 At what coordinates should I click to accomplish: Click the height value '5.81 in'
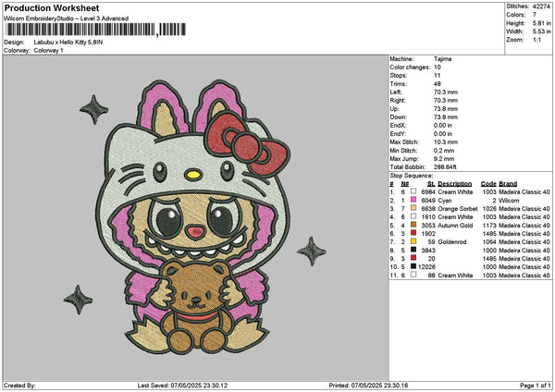tap(542, 23)
